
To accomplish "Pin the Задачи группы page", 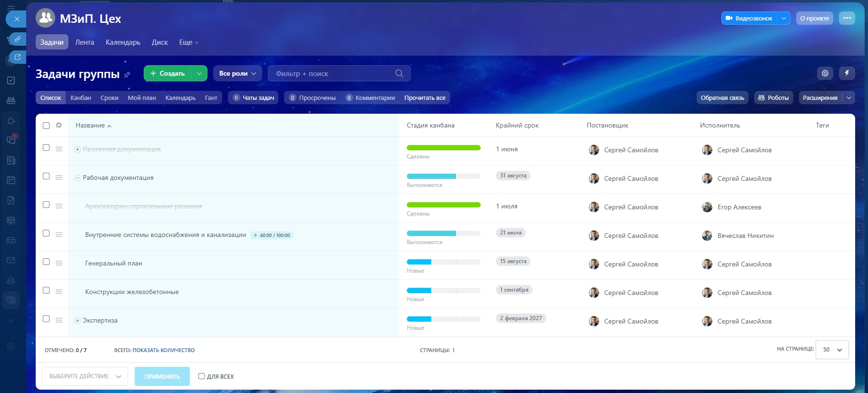I will tap(127, 75).
